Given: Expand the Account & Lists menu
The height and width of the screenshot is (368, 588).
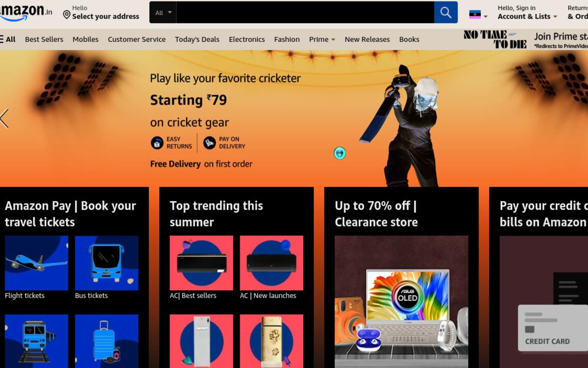Looking at the screenshot, I should [527, 12].
